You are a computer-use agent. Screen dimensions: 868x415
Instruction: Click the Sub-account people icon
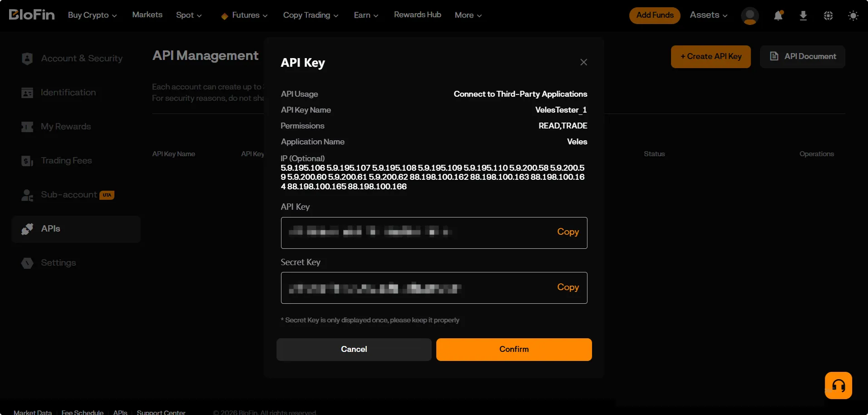(x=27, y=195)
